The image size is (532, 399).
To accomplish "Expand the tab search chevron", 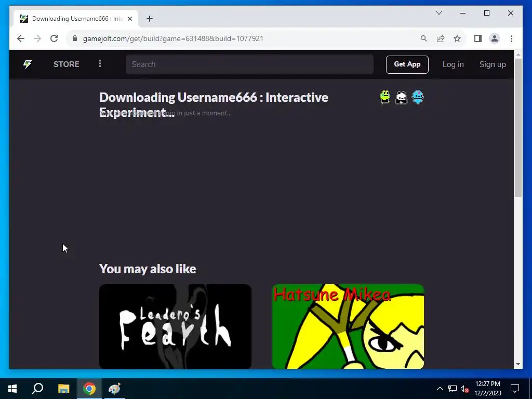I will [x=438, y=13].
